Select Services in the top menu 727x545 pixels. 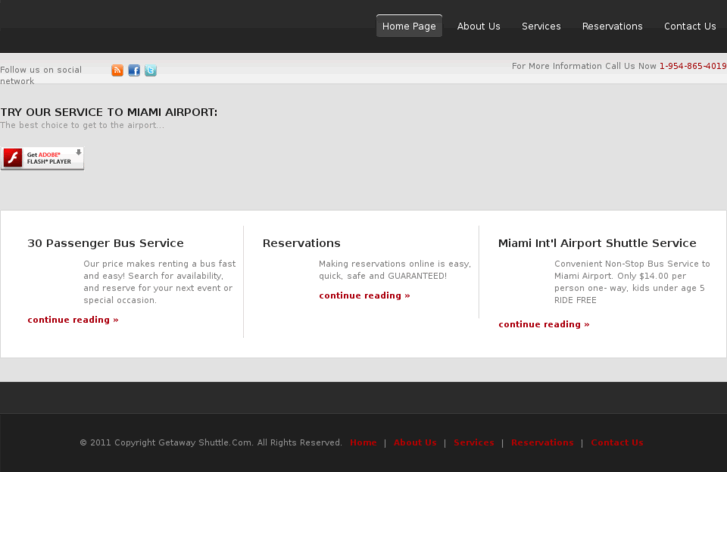(541, 26)
